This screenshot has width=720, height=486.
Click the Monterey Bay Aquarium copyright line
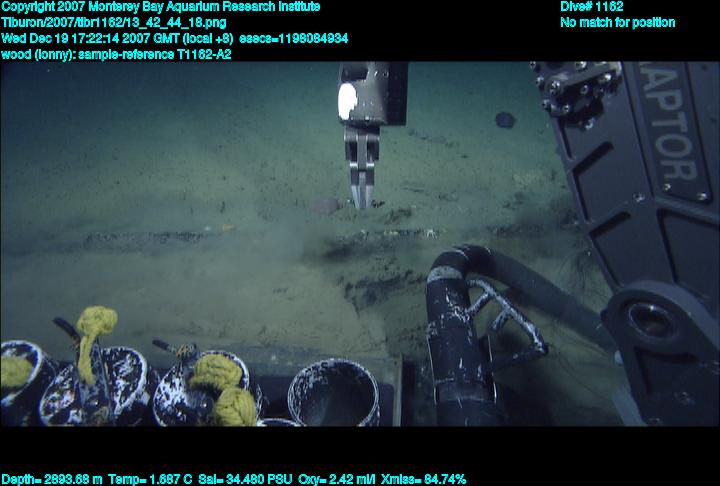(161, 7)
